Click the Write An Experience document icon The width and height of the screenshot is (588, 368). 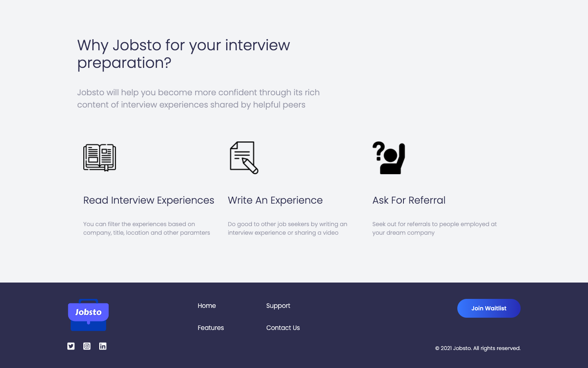click(x=244, y=157)
